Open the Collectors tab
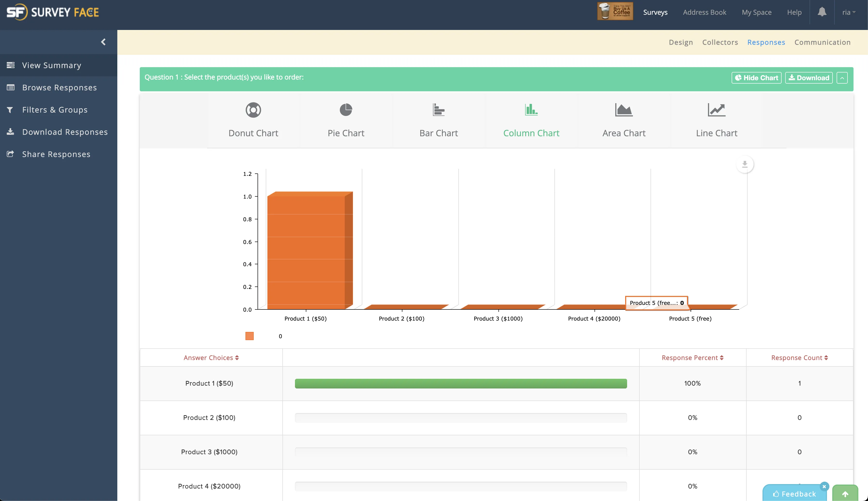 point(720,42)
